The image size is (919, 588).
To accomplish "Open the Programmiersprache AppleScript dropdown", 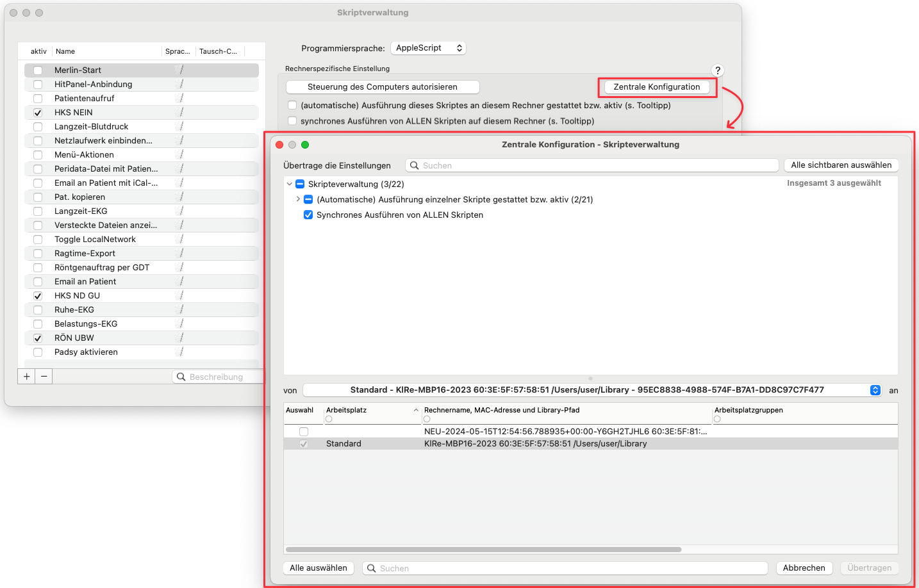I will click(x=428, y=48).
